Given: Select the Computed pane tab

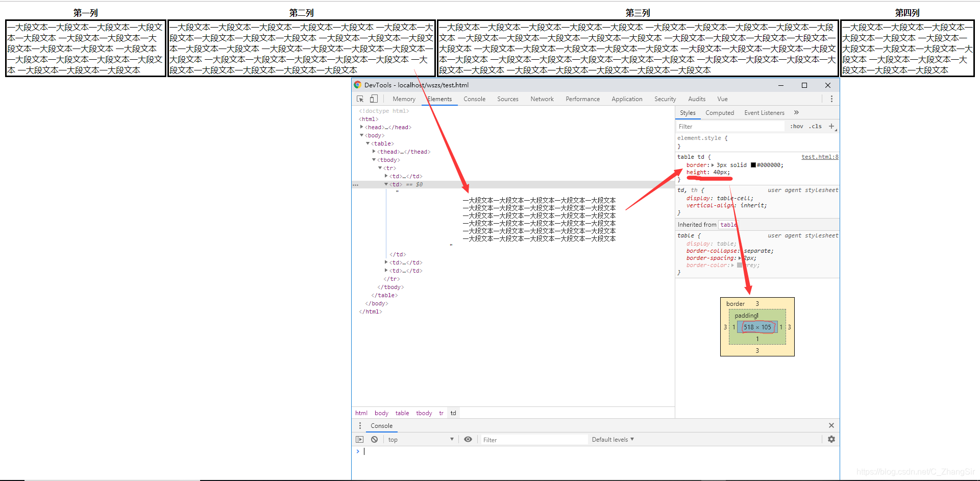Looking at the screenshot, I should (x=720, y=113).
